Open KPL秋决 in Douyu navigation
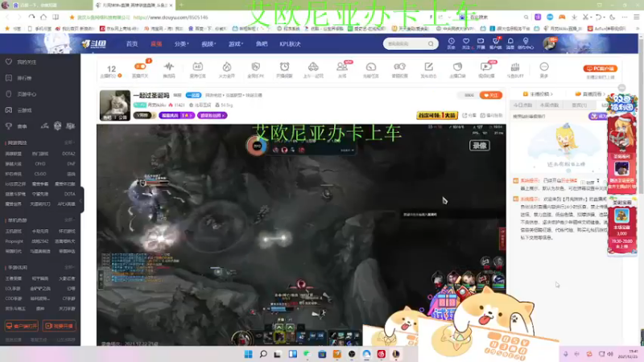The height and width of the screenshot is (362, 644). [290, 44]
